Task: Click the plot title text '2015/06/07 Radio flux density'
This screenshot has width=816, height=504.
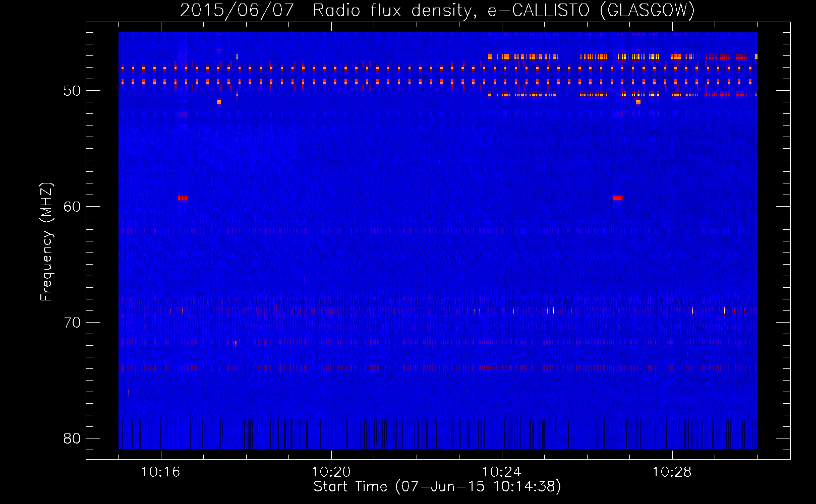Action: pyautogui.click(x=327, y=11)
